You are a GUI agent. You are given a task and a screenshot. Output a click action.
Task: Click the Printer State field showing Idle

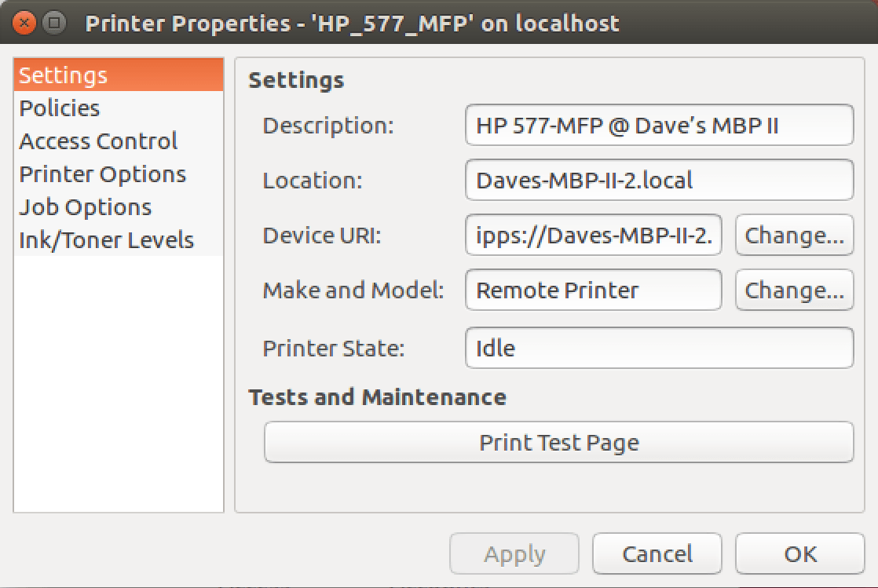(660, 348)
